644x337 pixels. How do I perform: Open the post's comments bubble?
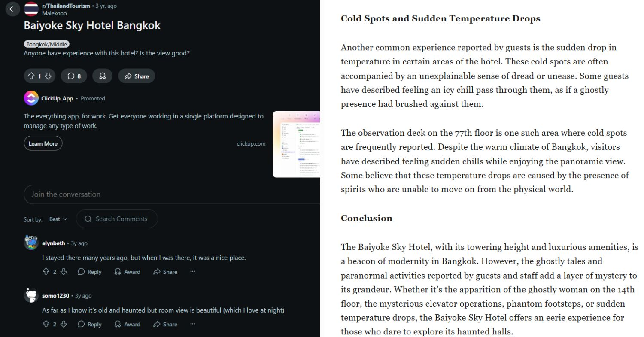pyautogui.click(x=74, y=76)
